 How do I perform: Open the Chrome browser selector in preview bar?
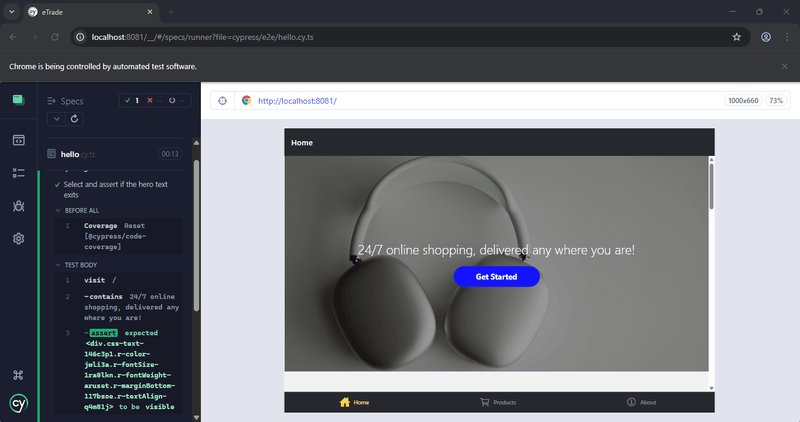(247, 101)
